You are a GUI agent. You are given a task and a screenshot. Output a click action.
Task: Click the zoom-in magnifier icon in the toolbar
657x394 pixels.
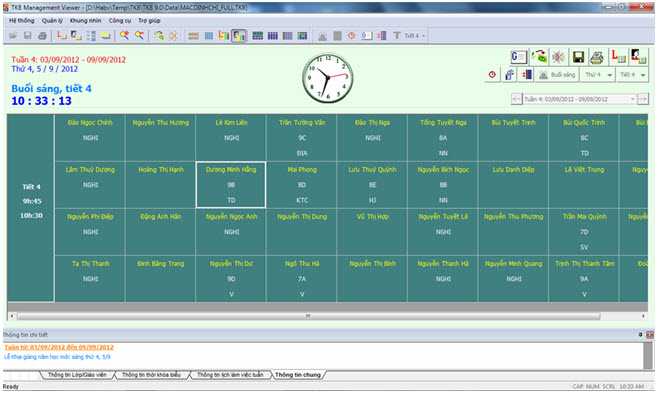[x=124, y=36]
